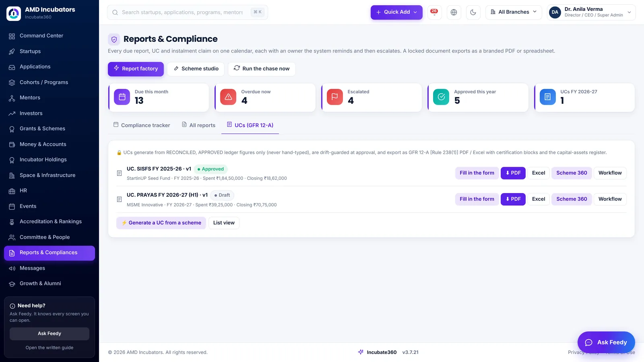
Task: Open Mentors sidebar item
Action: tap(50, 98)
